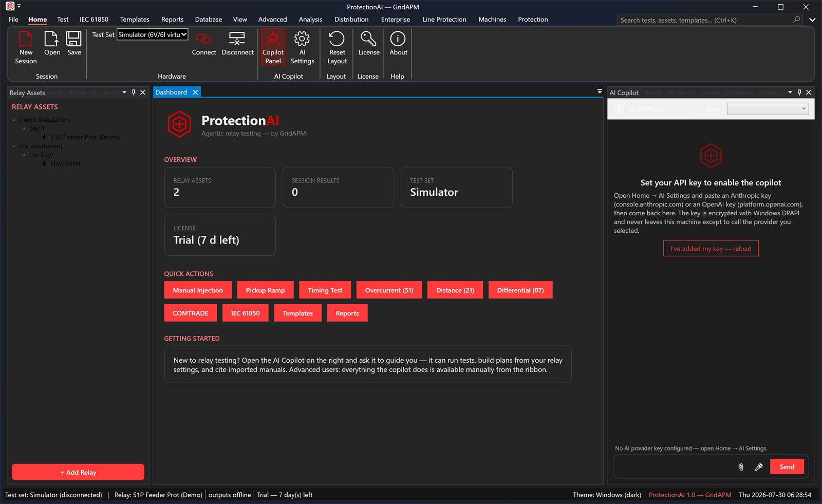Click the ProtectionAI app icon in title bar
822x504 pixels.
[10, 6]
